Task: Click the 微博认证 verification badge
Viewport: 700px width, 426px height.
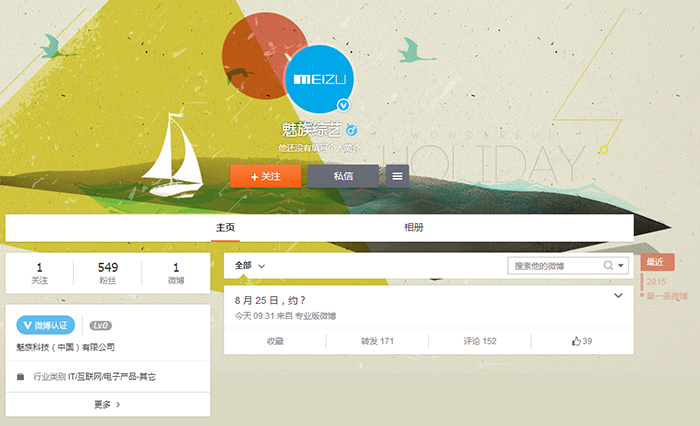Action: click(x=46, y=325)
